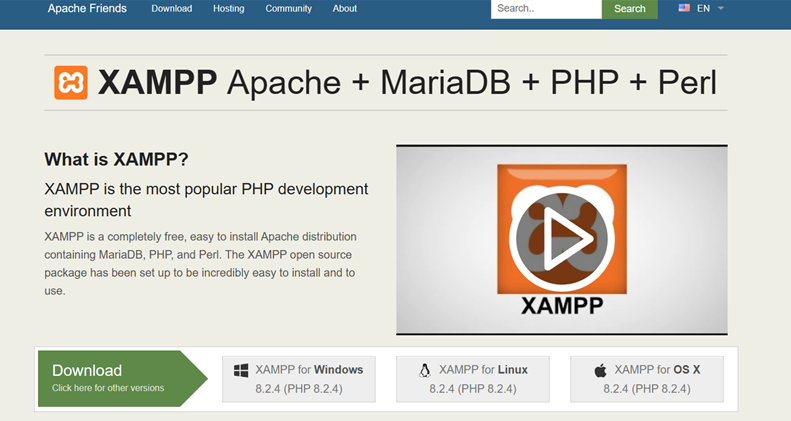The height and width of the screenshot is (421, 791).
Task: Click the 'What is XAMPP?' heading
Action: pyautogui.click(x=116, y=159)
